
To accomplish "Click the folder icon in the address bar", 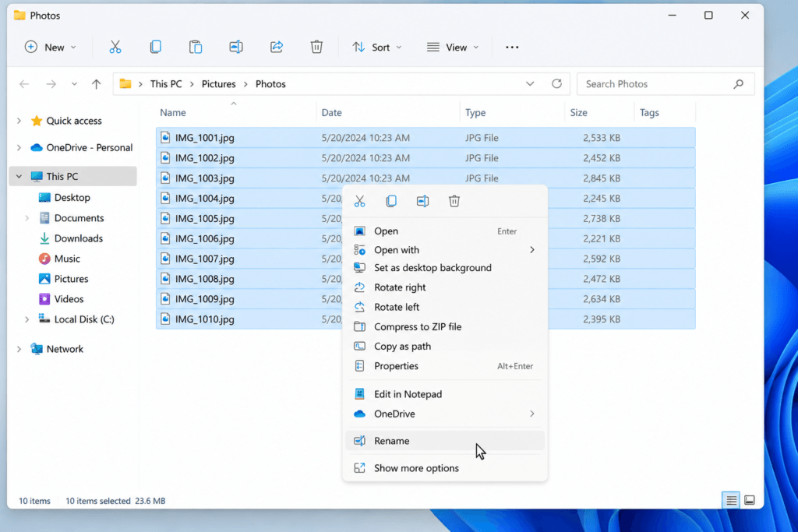I will (x=125, y=84).
